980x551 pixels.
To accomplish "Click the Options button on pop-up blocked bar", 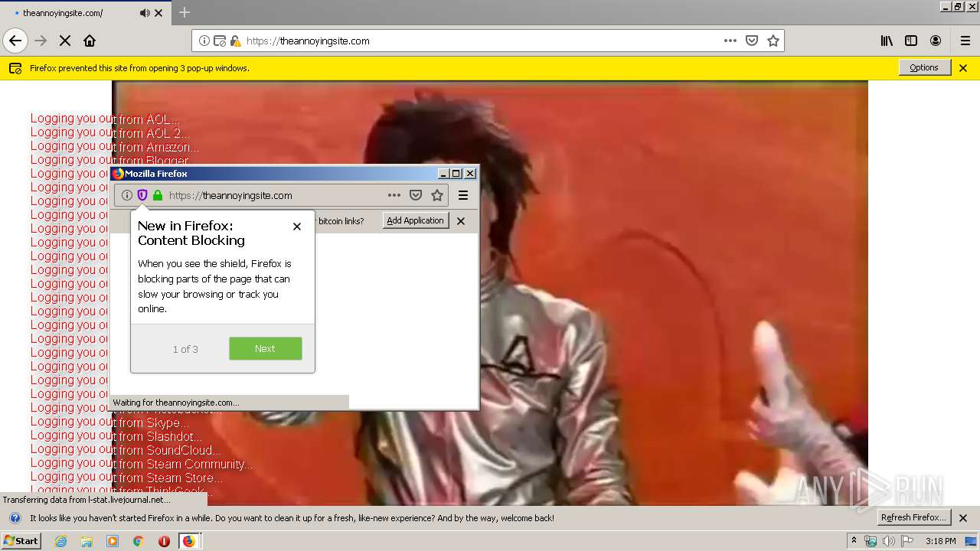I will (924, 67).
